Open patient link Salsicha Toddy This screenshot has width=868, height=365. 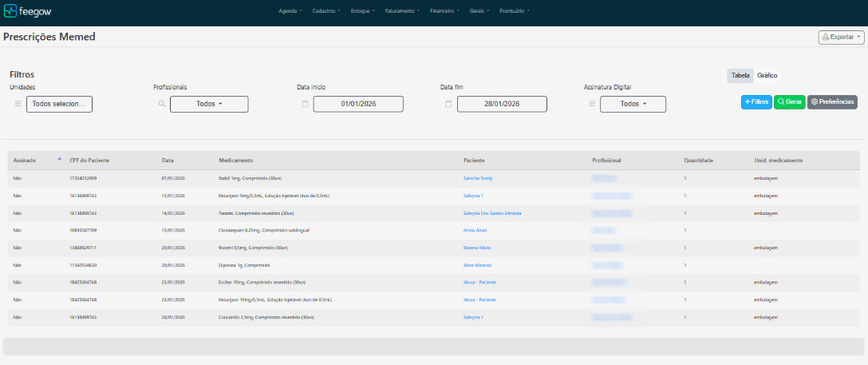pyautogui.click(x=478, y=178)
